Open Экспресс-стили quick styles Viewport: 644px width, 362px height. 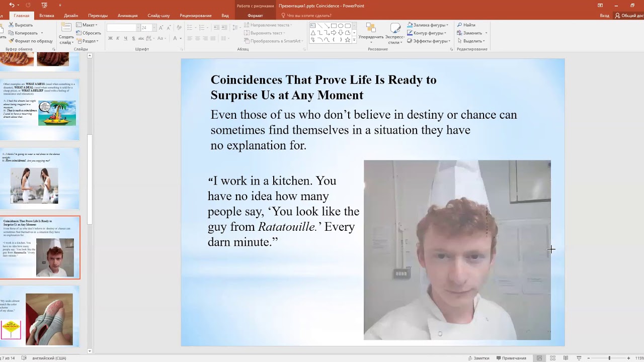tap(395, 33)
